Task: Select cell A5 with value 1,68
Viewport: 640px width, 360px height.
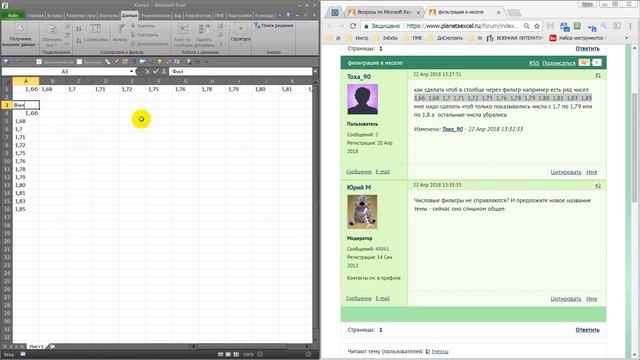Action: point(26,121)
